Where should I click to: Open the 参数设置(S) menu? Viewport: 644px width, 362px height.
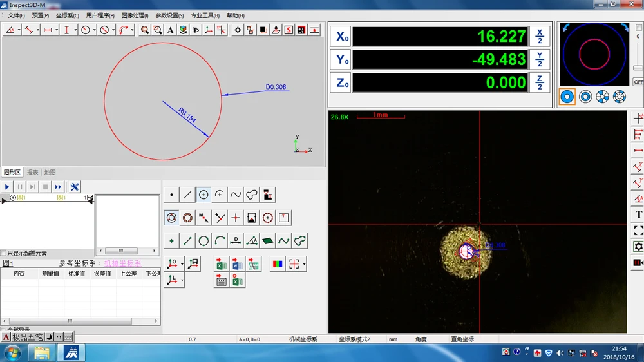(x=169, y=15)
